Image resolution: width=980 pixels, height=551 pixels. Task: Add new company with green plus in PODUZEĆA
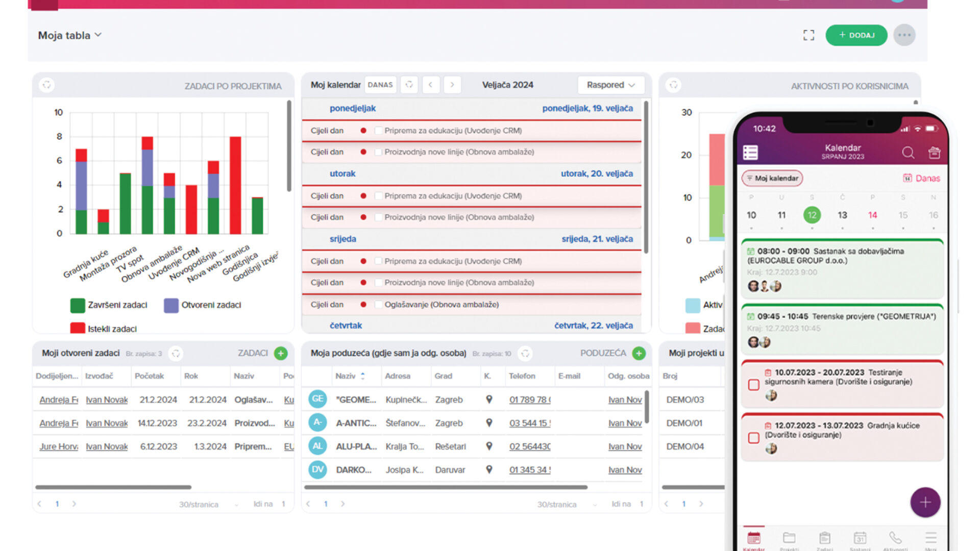click(x=639, y=353)
